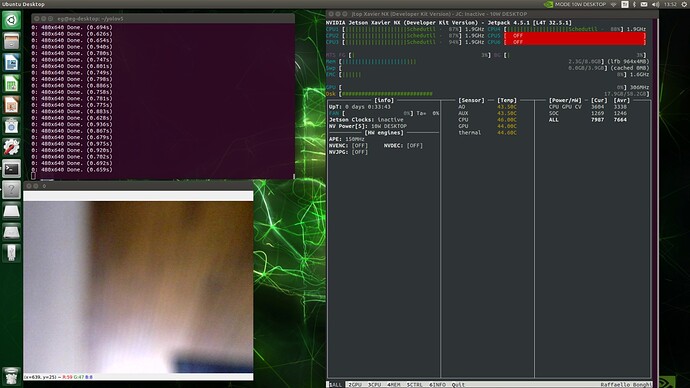Open the 5CTRL tab in jtop
690x388 pixels.
(x=414, y=384)
